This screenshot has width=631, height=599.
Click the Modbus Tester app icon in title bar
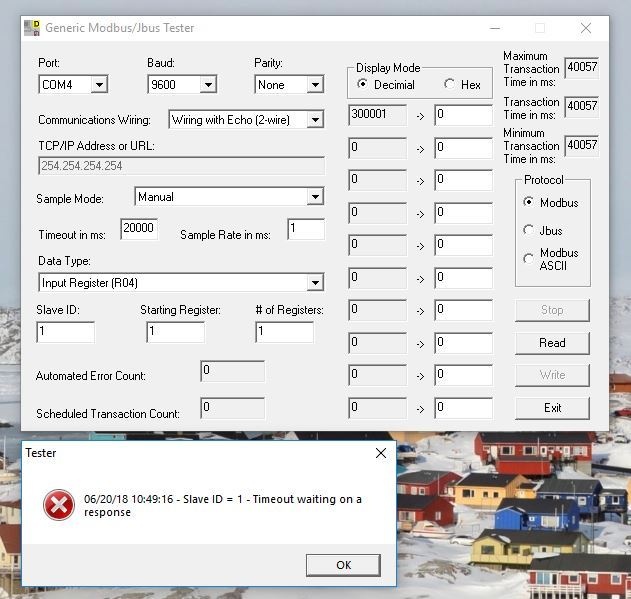[32, 28]
